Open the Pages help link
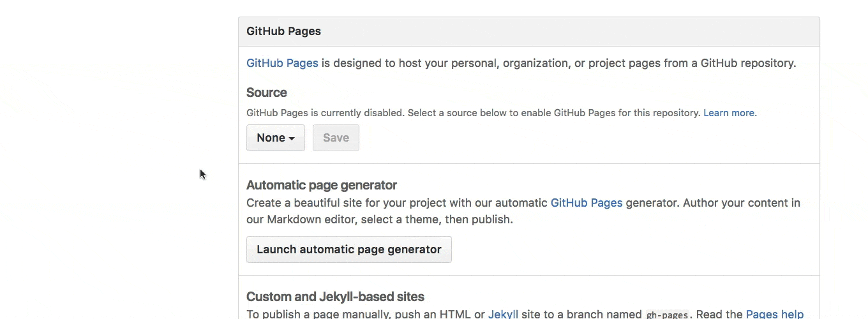Viewport: 868px width, 319px height. (x=774, y=314)
